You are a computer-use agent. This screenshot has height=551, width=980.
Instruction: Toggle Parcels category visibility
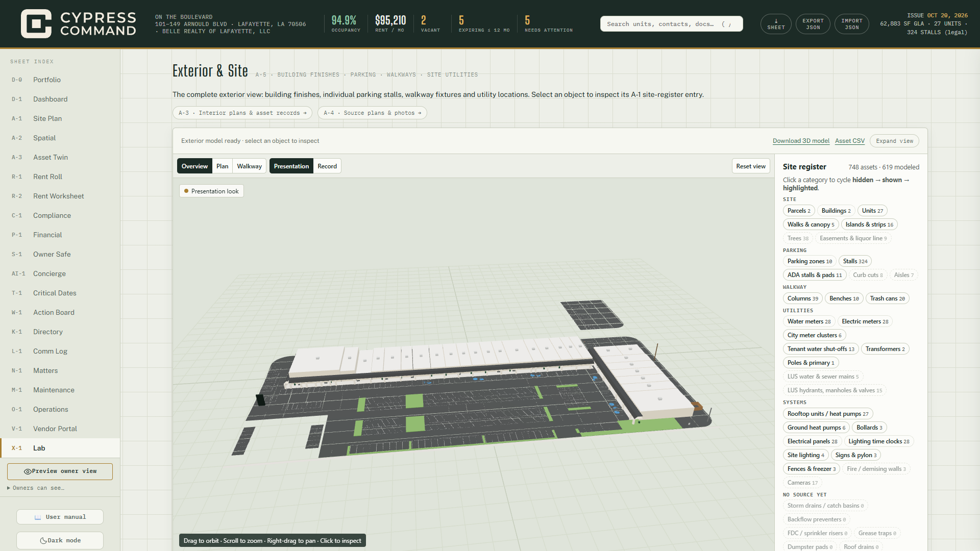pyautogui.click(x=798, y=211)
